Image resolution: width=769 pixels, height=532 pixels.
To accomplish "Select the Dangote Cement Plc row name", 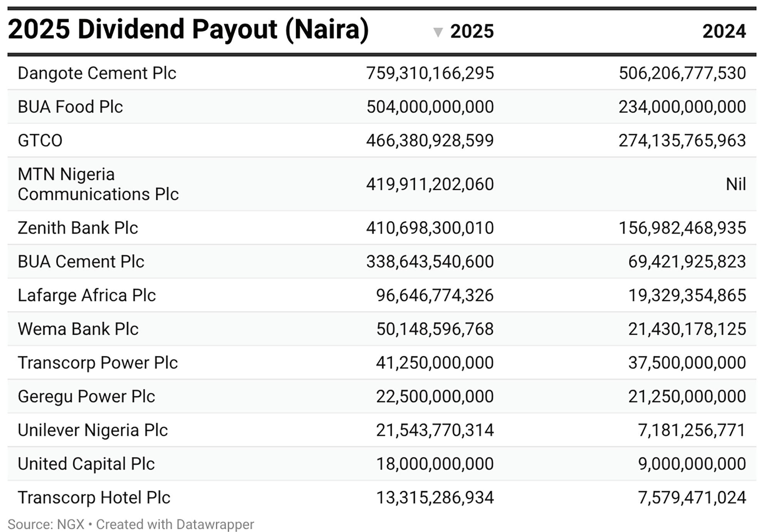I will coord(97,73).
